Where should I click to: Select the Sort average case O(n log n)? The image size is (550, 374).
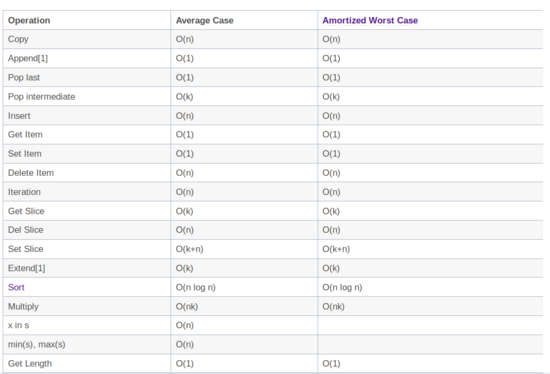[196, 287]
